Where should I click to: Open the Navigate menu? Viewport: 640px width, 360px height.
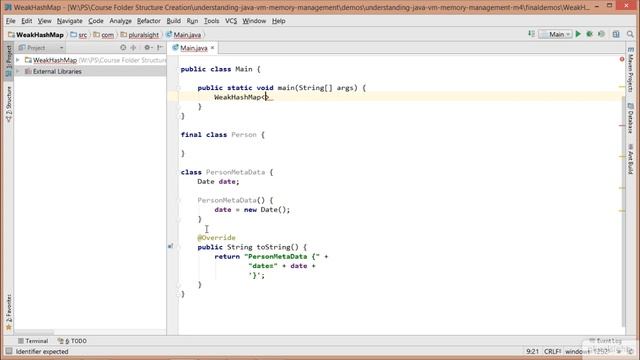[69, 21]
